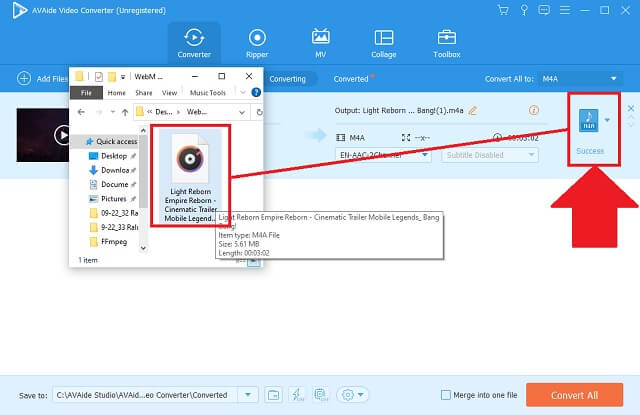Image resolution: width=640 pixels, height=415 pixels.
Task: Open the File menu in Explorer
Action: tap(86, 93)
